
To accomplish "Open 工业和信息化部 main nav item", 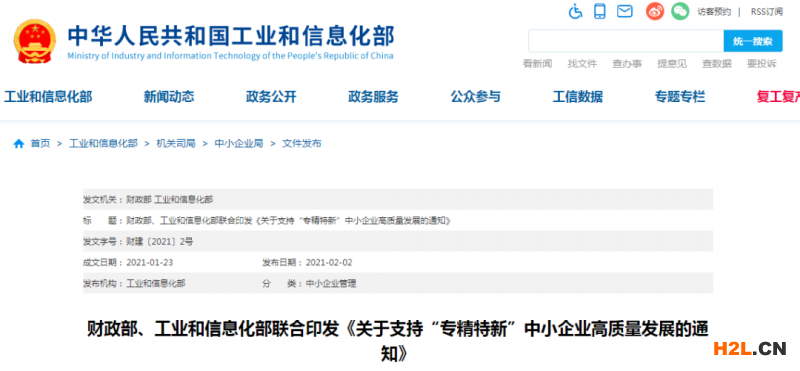I will tap(48, 96).
